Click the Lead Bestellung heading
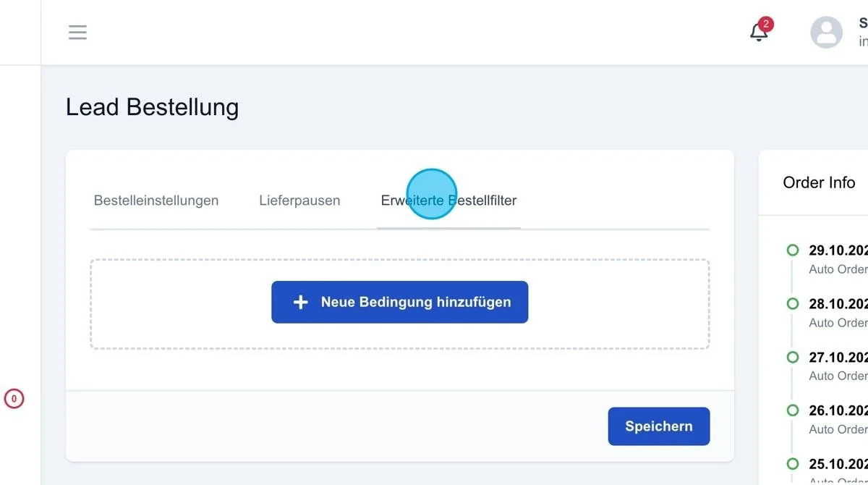The width and height of the screenshot is (868, 485). coord(152,107)
